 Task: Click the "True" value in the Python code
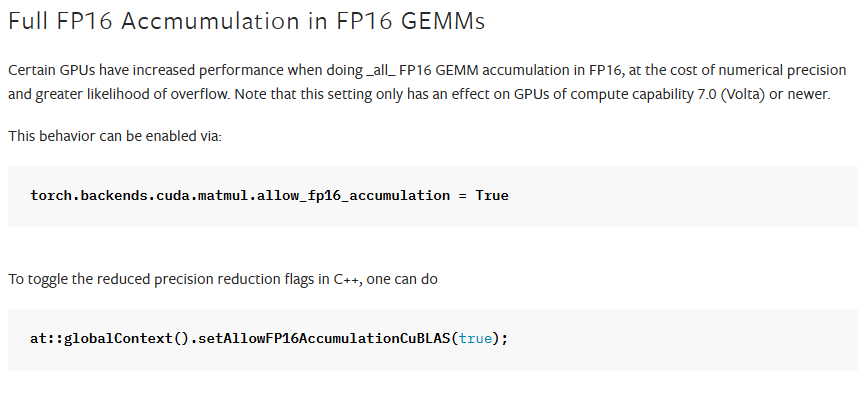(x=492, y=195)
